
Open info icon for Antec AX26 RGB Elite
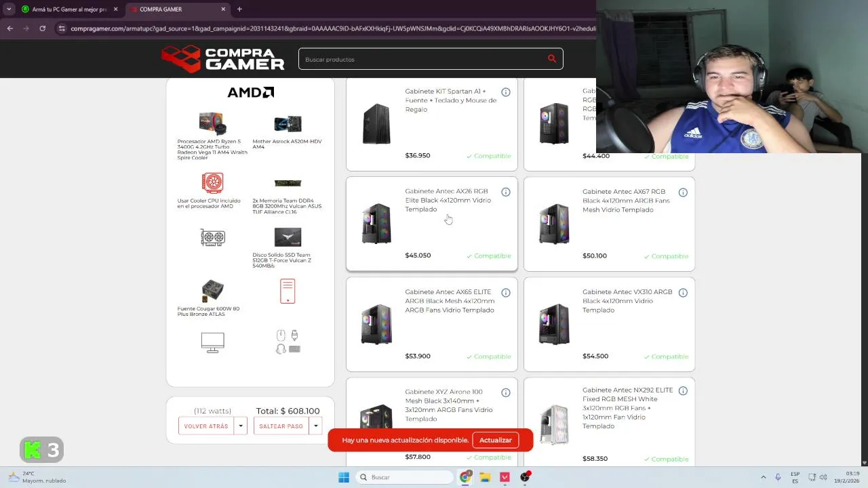(x=506, y=192)
